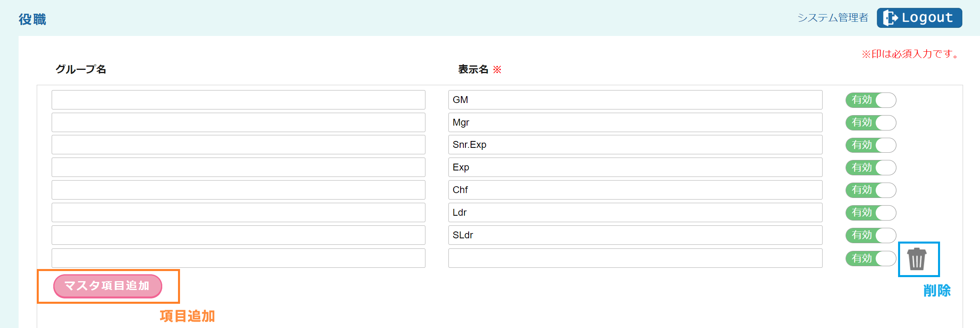Switch off 有効 for the Chf row
Image resolution: width=980 pixels, height=328 pixels.
click(871, 190)
